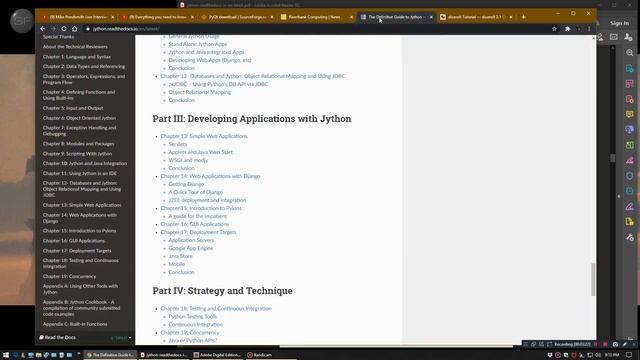The height and width of the screenshot is (360, 640).
Task: Open the Chrome three-dot menu
Action: pyautogui.click(x=589, y=29)
